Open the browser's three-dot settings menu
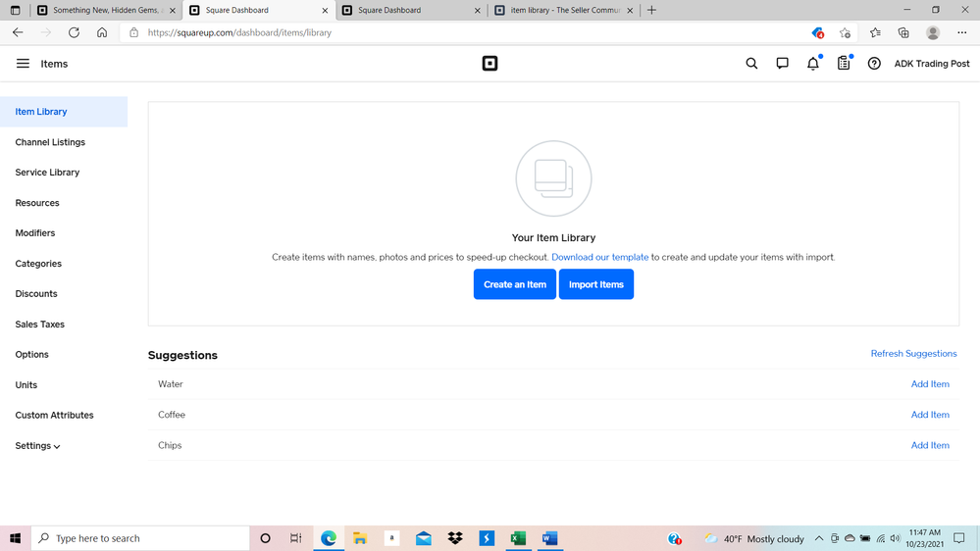 (961, 32)
